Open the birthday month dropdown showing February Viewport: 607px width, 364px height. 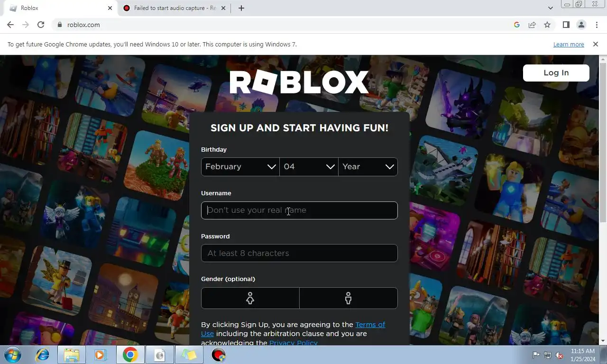pos(240,167)
